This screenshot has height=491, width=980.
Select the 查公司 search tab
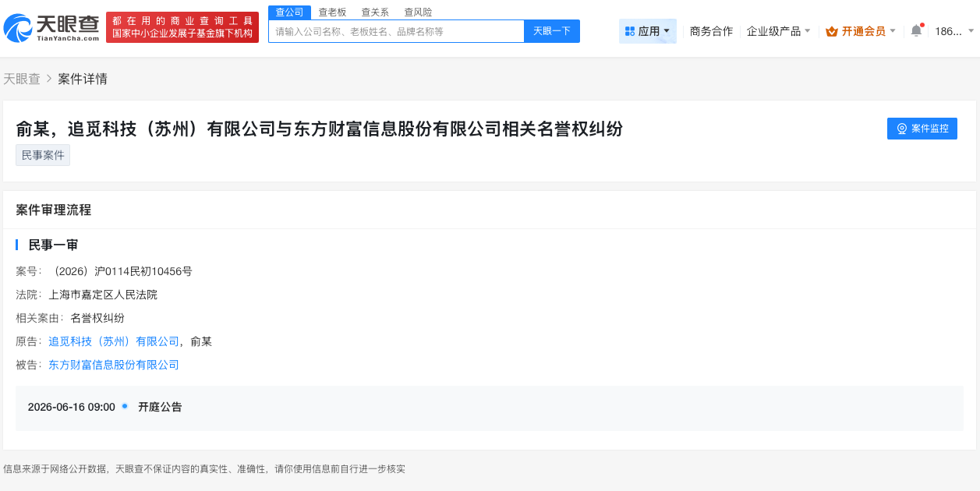coord(288,12)
